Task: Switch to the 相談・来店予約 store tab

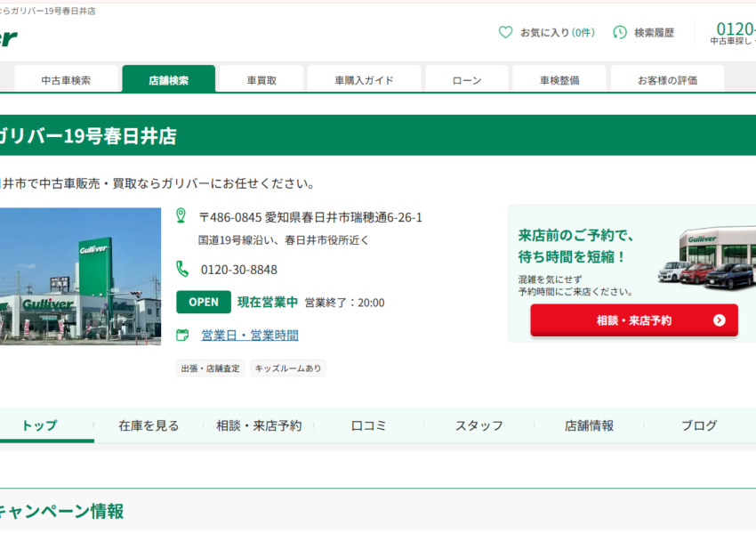Action: click(259, 425)
